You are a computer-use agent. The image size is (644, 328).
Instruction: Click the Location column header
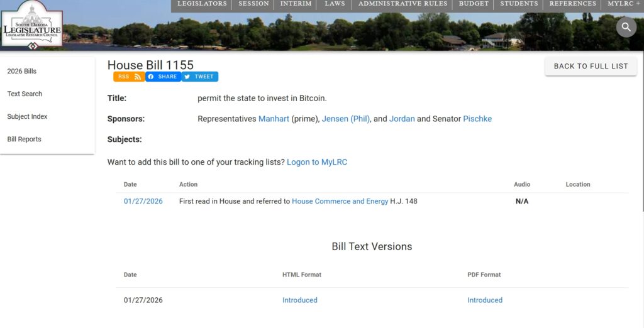click(x=578, y=184)
